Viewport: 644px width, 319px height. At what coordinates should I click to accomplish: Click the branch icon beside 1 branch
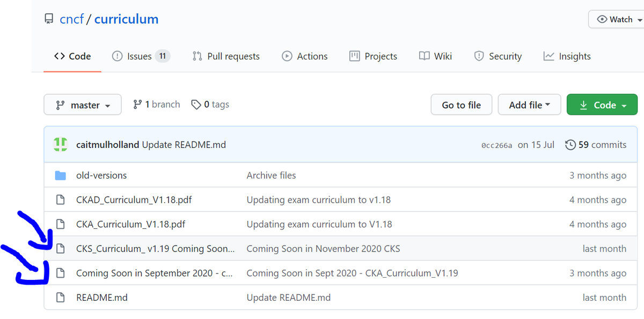[x=138, y=104]
